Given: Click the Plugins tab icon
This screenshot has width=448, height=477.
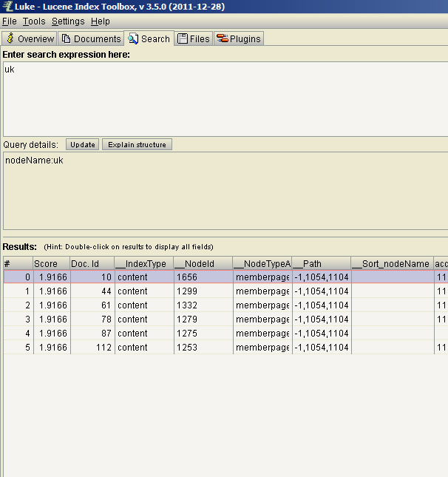Looking at the screenshot, I should (x=223, y=38).
